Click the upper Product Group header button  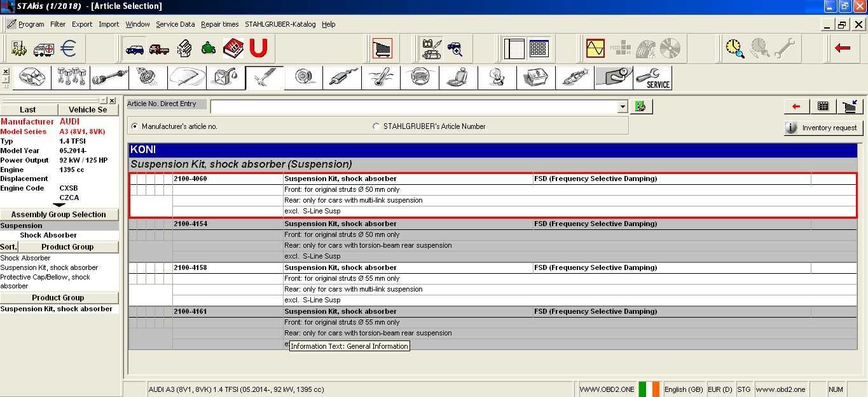tap(67, 247)
